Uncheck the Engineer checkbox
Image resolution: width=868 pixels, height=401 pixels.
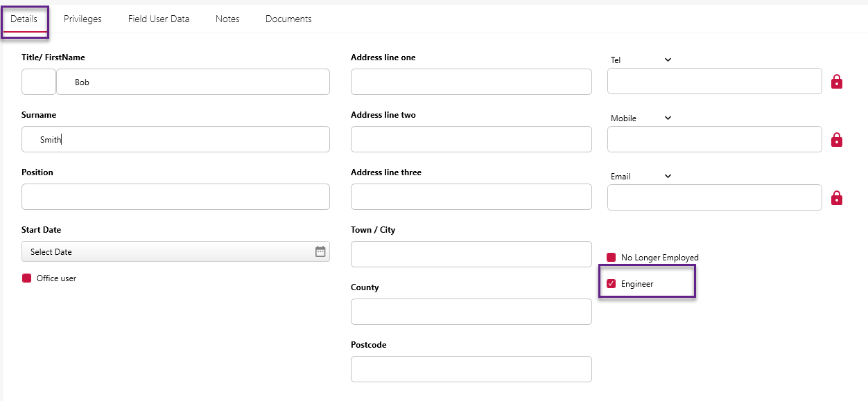tap(611, 283)
